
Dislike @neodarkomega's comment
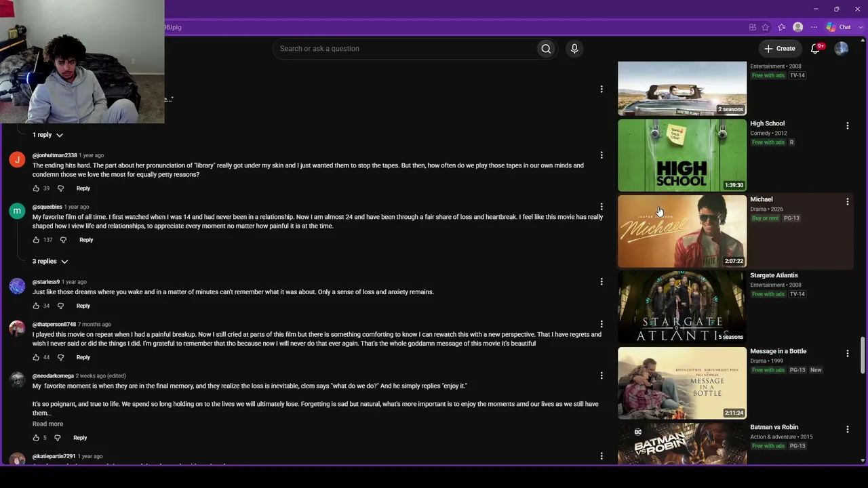[x=58, y=438]
